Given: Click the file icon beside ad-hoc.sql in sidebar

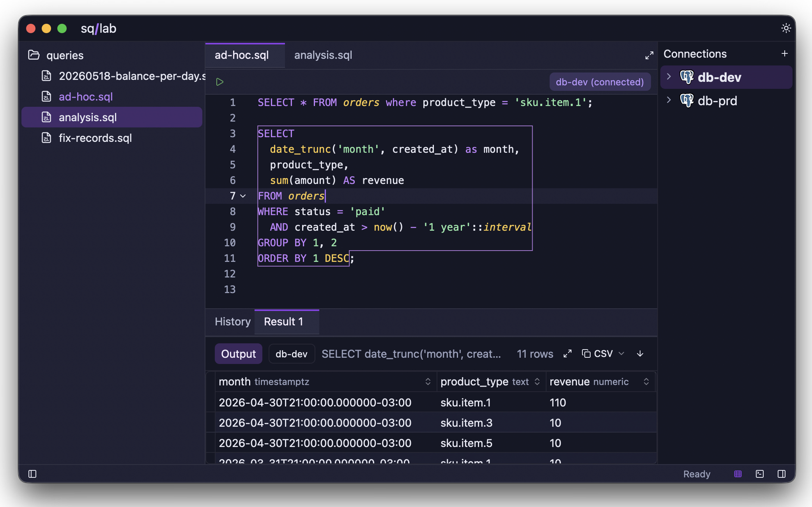Looking at the screenshot, I should pyautogui.click(x=46, y=96).
